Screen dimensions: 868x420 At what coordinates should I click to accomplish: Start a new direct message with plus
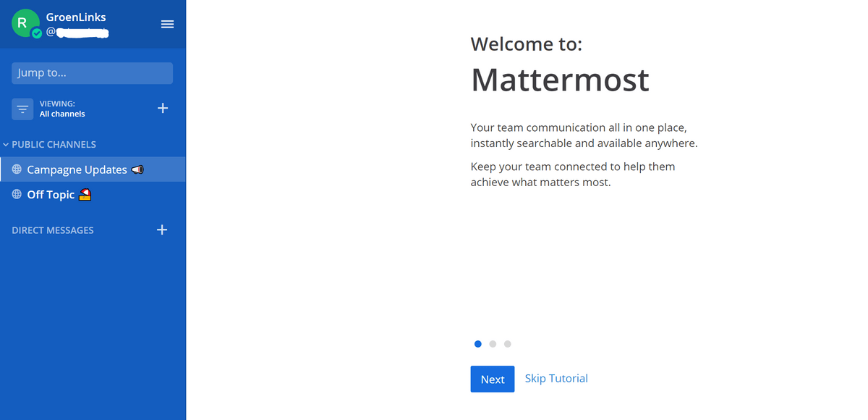(x=162, y=230)
